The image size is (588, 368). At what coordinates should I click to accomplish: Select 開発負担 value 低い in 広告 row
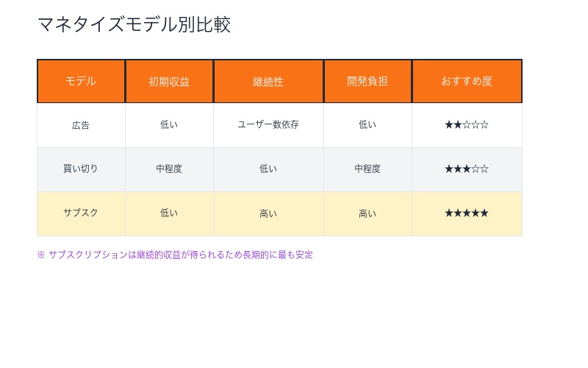[367, 125]
